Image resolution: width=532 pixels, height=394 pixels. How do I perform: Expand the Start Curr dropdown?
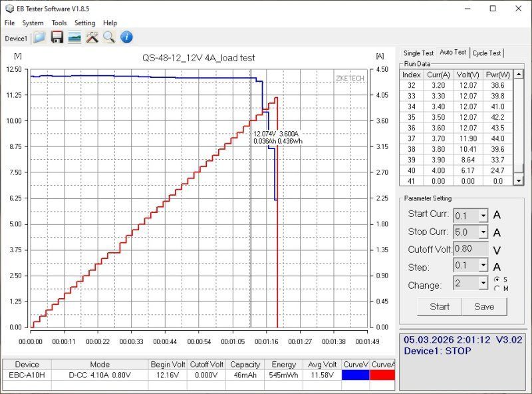pyautogui.click(x=483, y=215)
